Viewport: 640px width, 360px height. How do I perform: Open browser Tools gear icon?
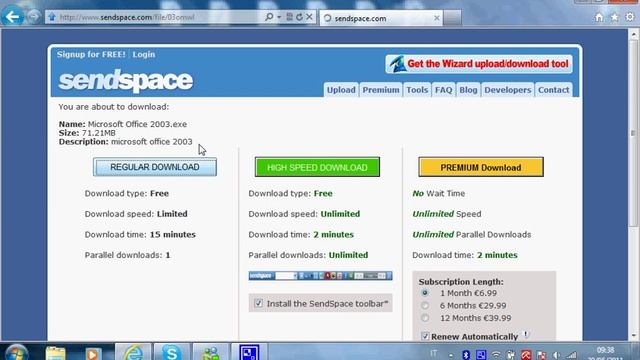(630, 17)
